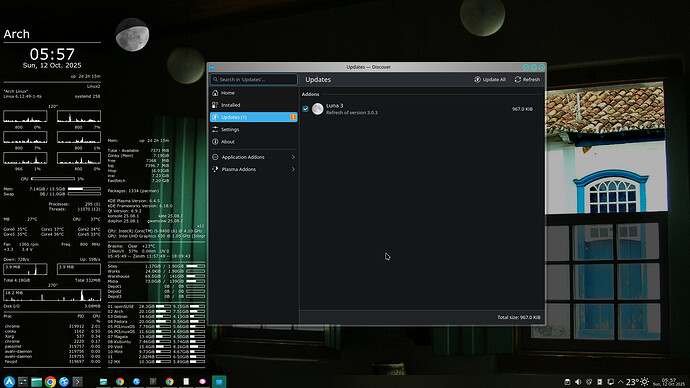Open the About page in Discover

[253, 142]
